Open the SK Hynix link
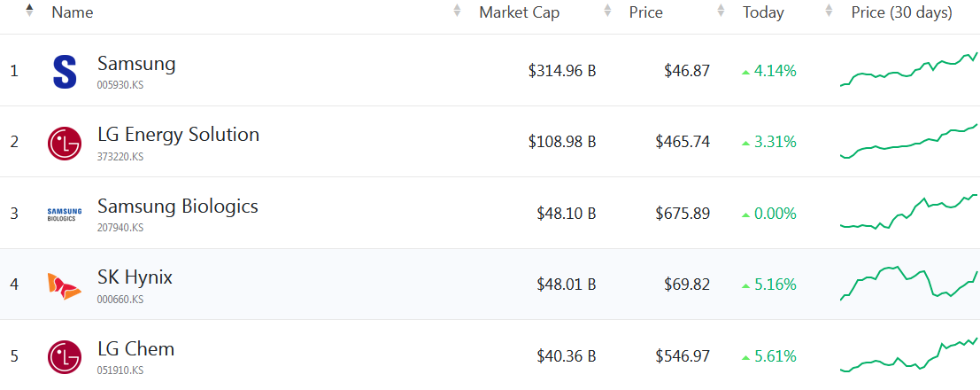 [x=135, y=277]
